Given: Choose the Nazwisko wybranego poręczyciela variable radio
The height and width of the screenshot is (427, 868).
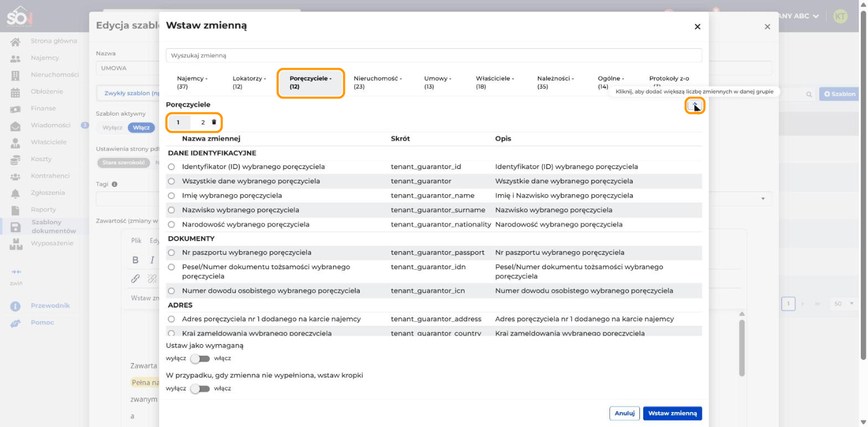Looking at the screenshot, I should tap(172, 210).
